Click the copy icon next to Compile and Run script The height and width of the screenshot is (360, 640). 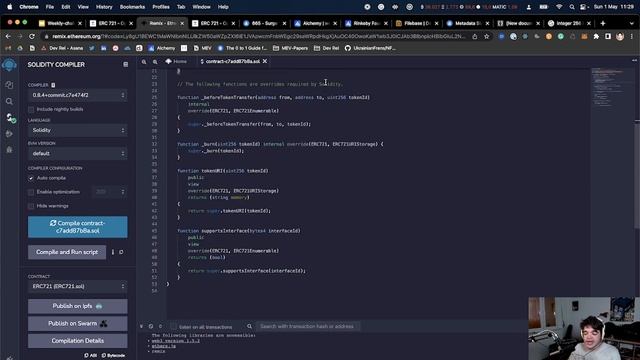pos(121,252)
